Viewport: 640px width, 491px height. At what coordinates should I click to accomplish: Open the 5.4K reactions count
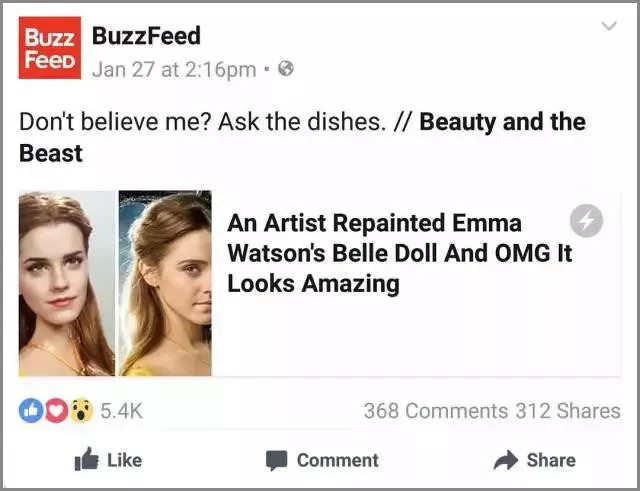coord(122,411)
